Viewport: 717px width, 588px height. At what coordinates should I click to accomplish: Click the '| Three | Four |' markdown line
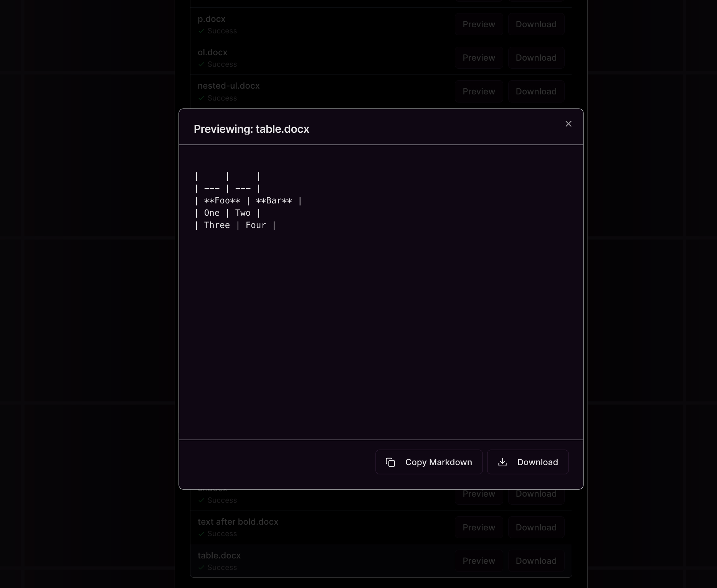click(235, 225)
